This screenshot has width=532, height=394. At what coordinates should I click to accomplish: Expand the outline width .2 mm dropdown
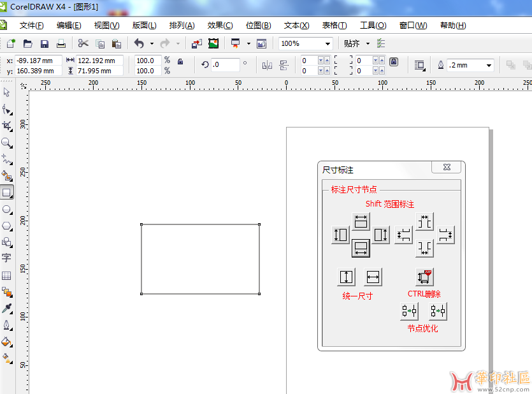(x=489, y=65)
